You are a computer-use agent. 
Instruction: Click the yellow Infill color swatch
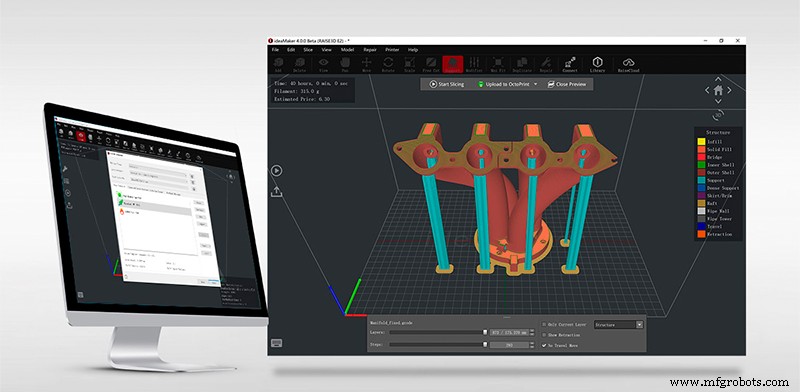[701, 142]
